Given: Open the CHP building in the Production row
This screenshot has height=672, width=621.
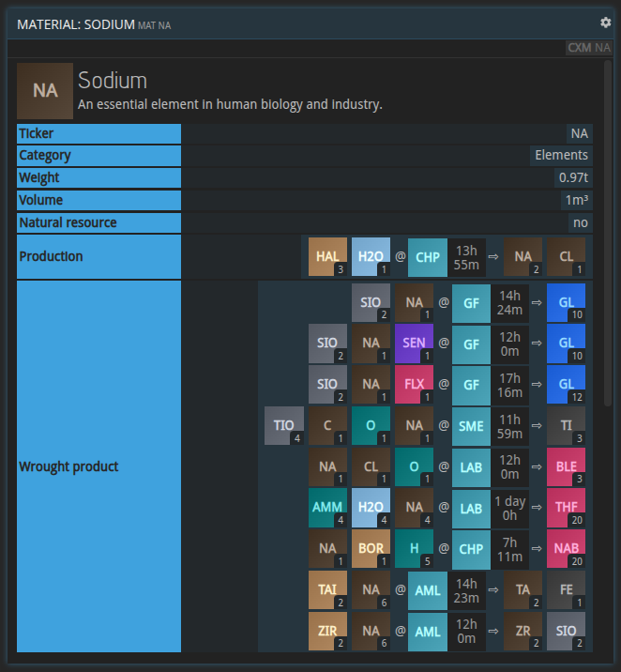Looking at the screenshot, I should 428,257.
